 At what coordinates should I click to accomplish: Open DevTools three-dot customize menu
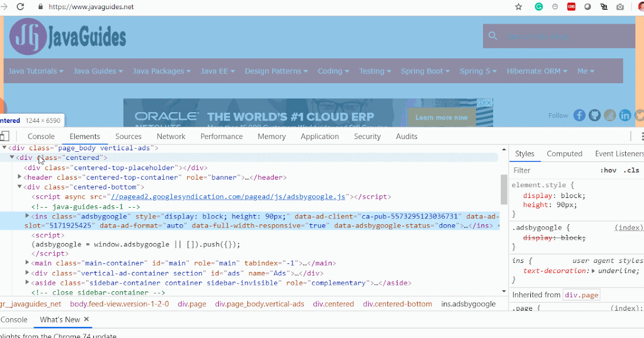coord(642,136)
